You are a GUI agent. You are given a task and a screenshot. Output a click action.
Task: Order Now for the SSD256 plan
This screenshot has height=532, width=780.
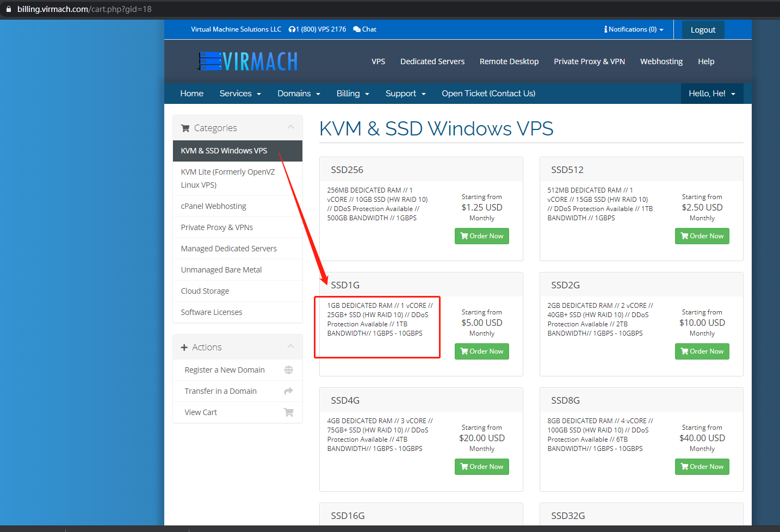tap(482, 236)
